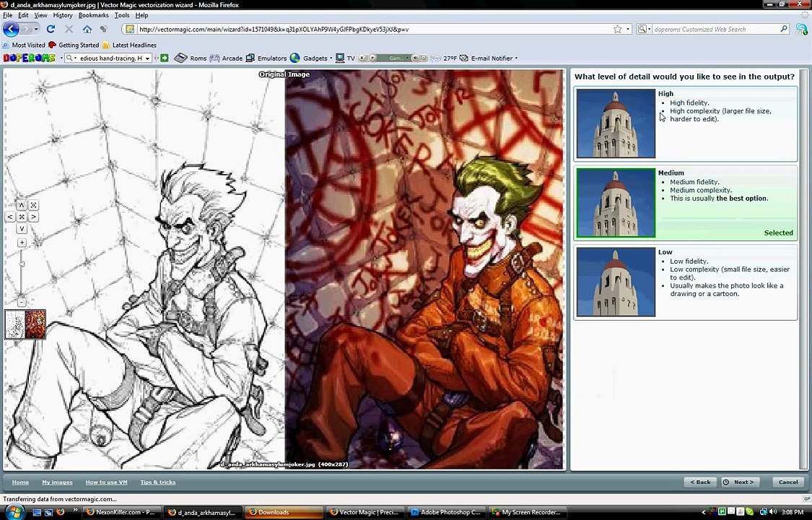Open the address bar history dropdown

click(628, 29)
